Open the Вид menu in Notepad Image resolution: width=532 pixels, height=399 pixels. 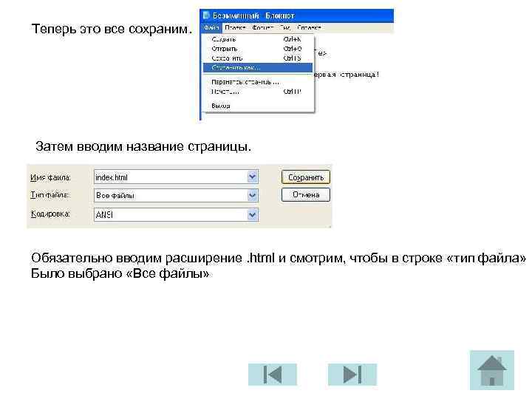tap(285, 27)
